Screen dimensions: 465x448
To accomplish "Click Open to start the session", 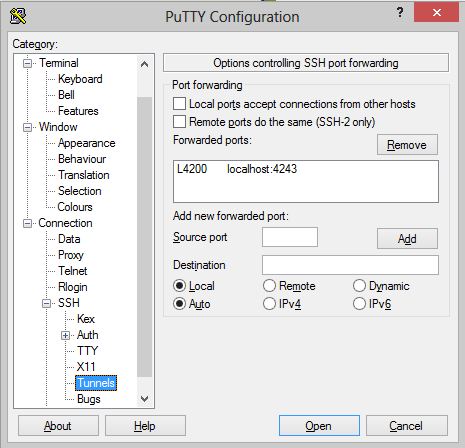I will click(319, 426).
